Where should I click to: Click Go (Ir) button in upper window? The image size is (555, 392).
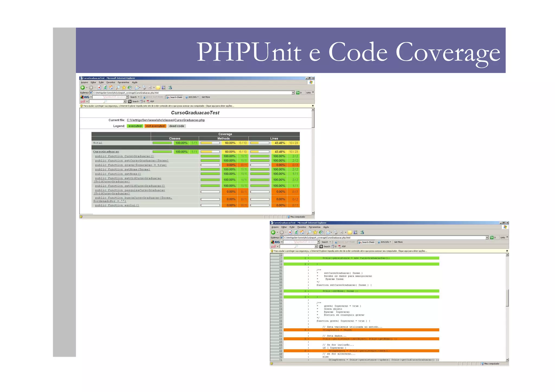coord(299,93)
